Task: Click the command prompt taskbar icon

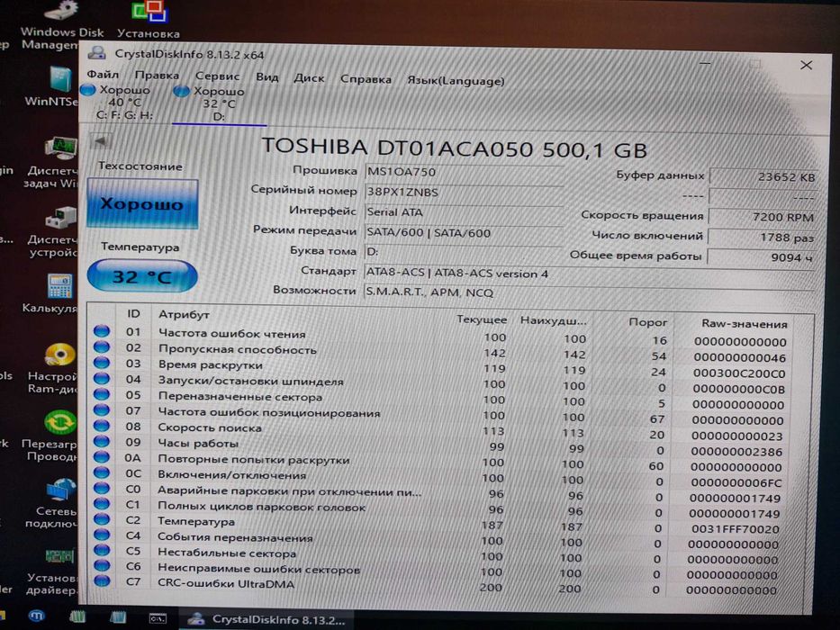Action: (158, 618)
